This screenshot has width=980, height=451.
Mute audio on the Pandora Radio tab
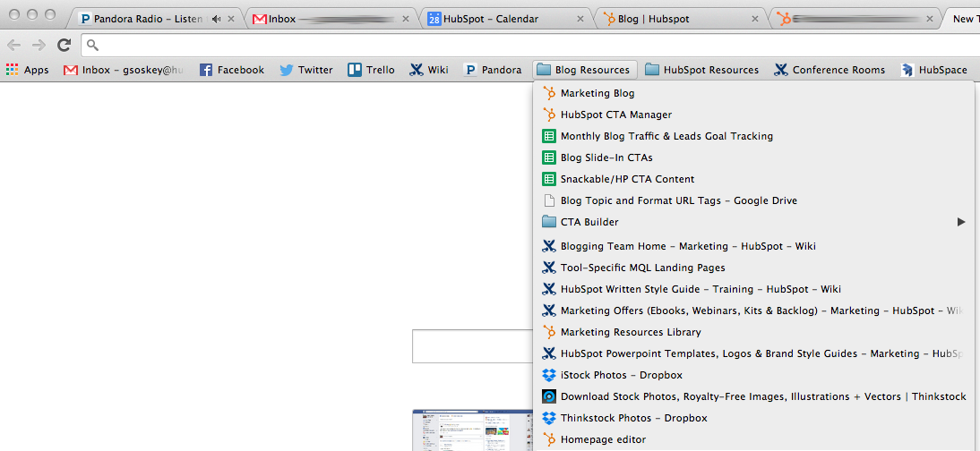(216, 19)
